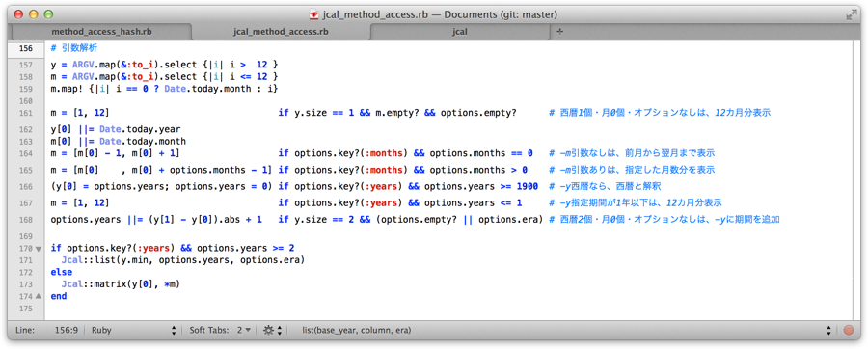Click line number 156 in the gutter
The image size is (868, 349).
[25, 48]
